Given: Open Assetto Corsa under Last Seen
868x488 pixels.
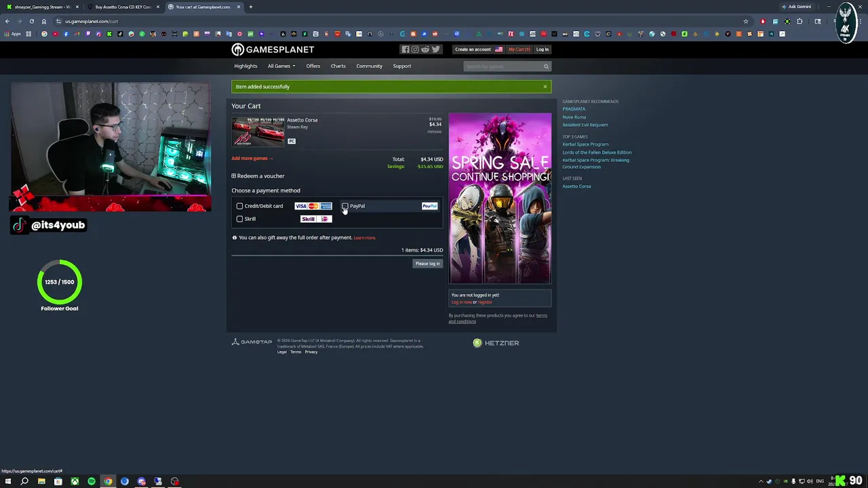Looking at the screenshot, I should (x=576, y=186).
